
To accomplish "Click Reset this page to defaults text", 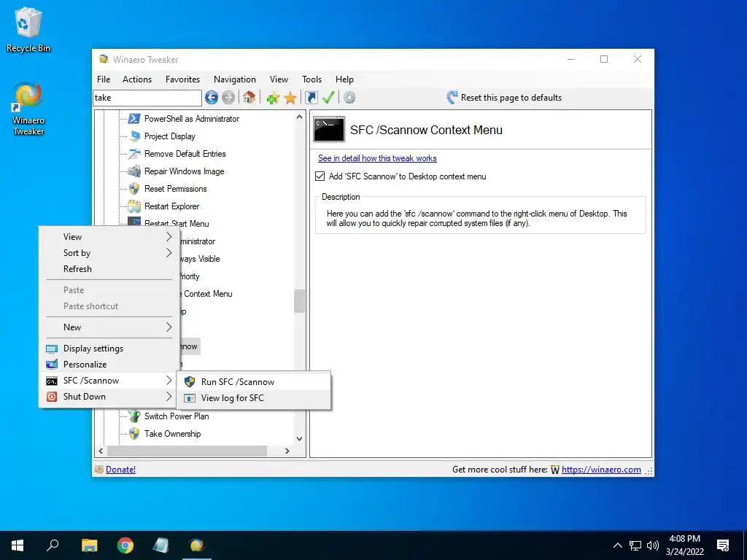I will click(511, 98).
